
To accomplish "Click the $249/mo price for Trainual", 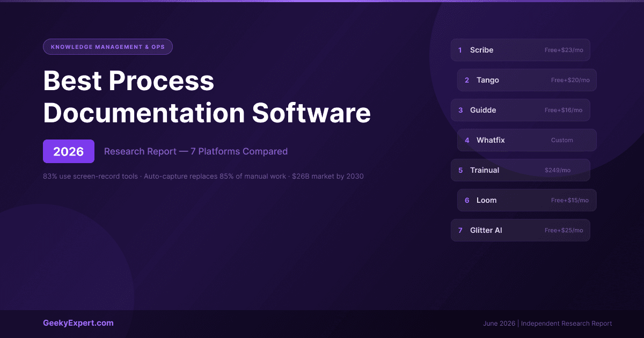I will 558,170.
